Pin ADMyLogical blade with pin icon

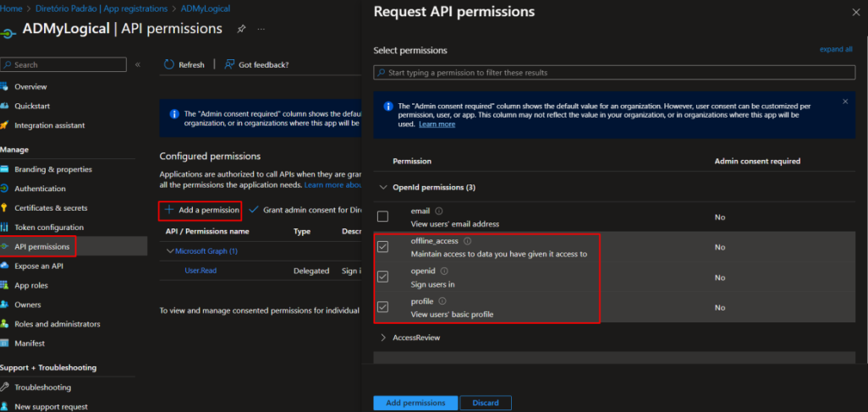pos(241,29)
